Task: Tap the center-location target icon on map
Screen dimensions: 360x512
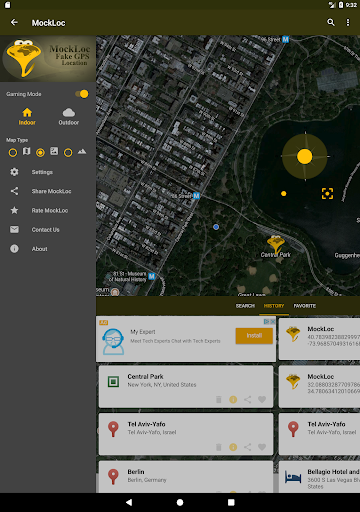Action: [x=327, y=193]
